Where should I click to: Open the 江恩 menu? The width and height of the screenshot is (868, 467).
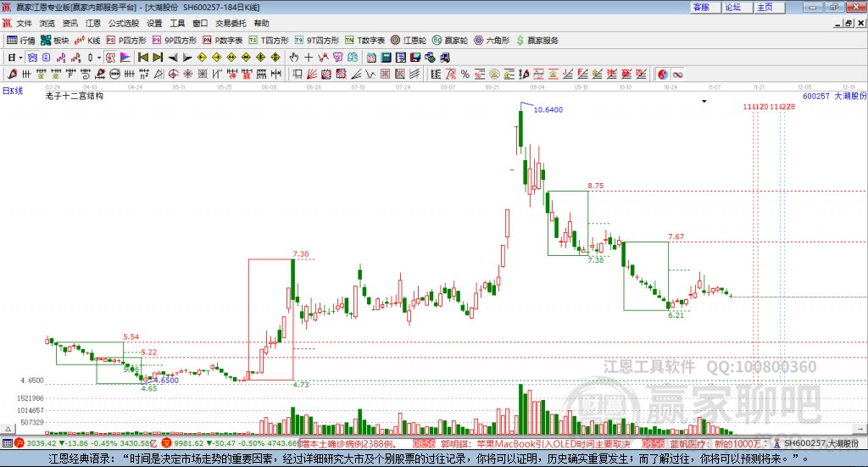click(93, 23)
